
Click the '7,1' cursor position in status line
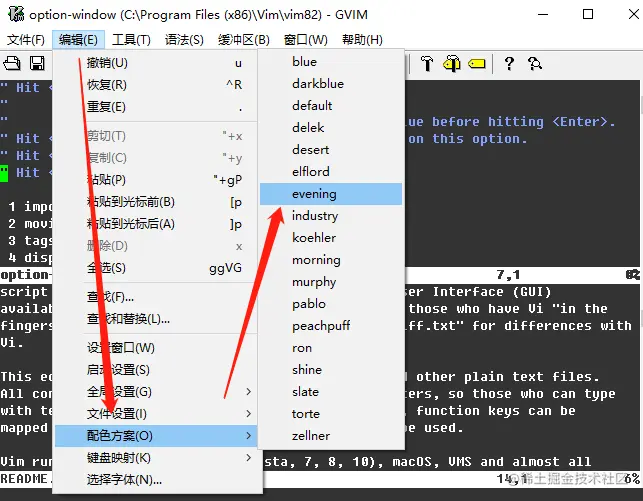point(508,275)
